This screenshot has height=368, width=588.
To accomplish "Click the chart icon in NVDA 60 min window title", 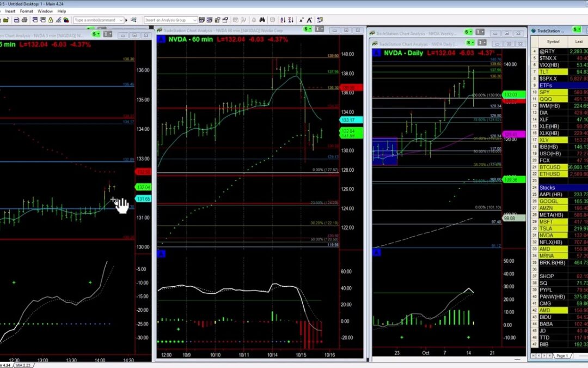I will 160,31.
